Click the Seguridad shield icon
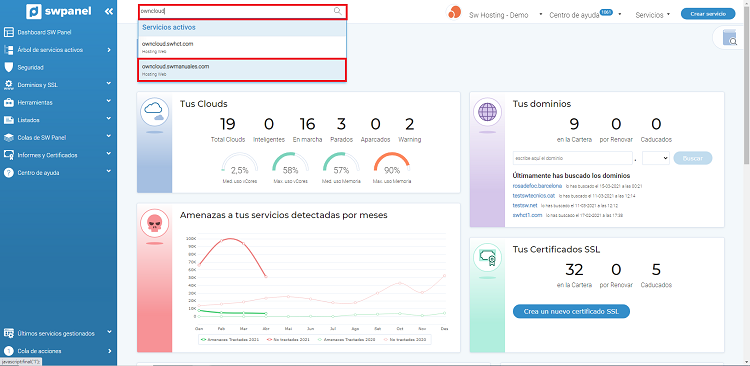Screen dimensions: 750x366 (8, 67)
